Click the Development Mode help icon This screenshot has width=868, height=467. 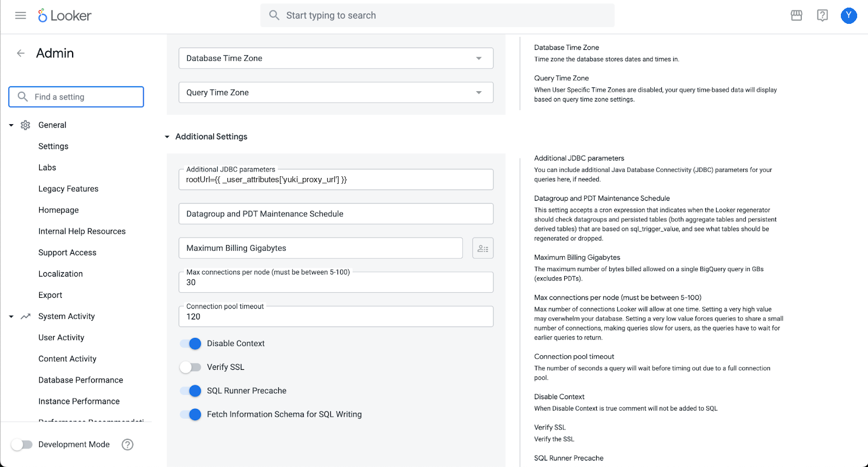point(127,445)
